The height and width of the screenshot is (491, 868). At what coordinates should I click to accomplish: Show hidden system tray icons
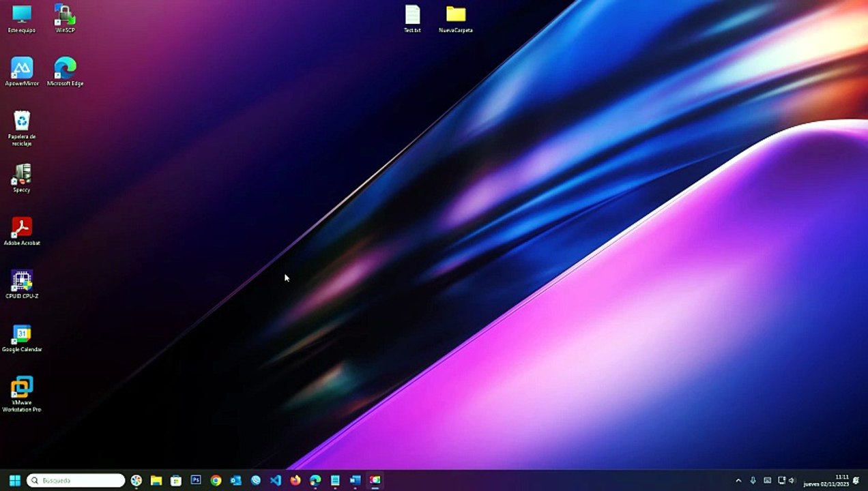pos(738,481)
